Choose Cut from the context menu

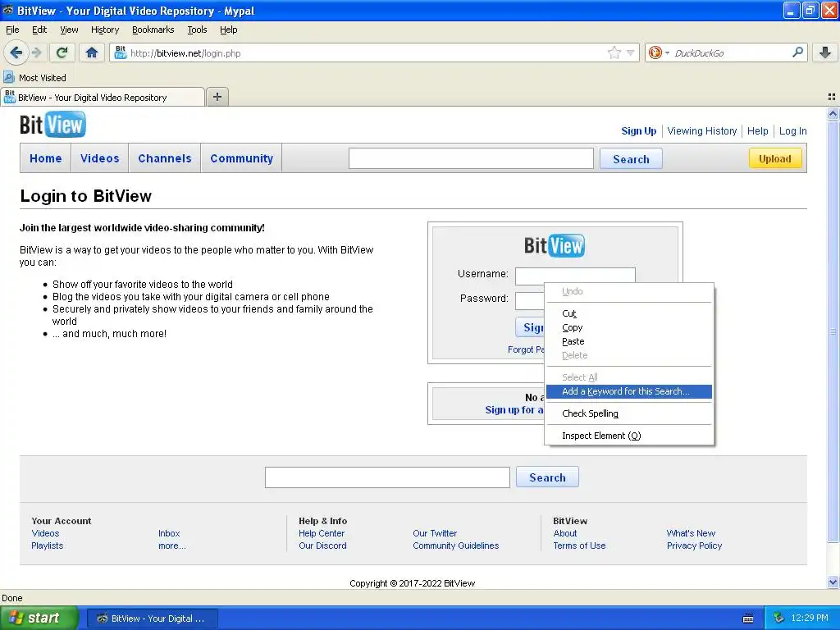pyautogui.click(x=629, y=313)
